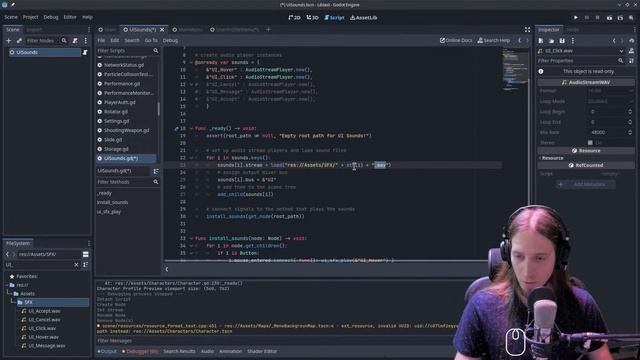Switch to the Inspector tab

[548, 29]
